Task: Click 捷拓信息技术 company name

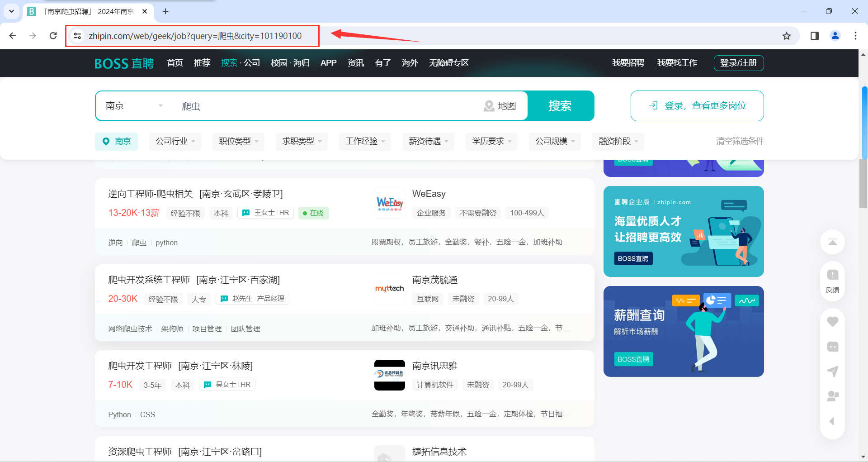Action: (439, 452)
